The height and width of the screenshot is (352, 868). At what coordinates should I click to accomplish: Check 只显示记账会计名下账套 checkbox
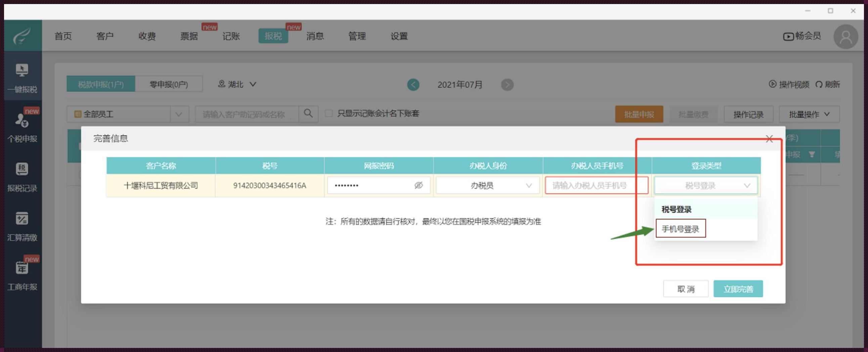329,114
